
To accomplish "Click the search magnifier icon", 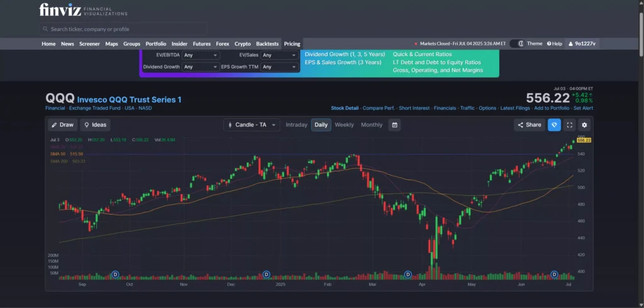I will coord(45,29).
